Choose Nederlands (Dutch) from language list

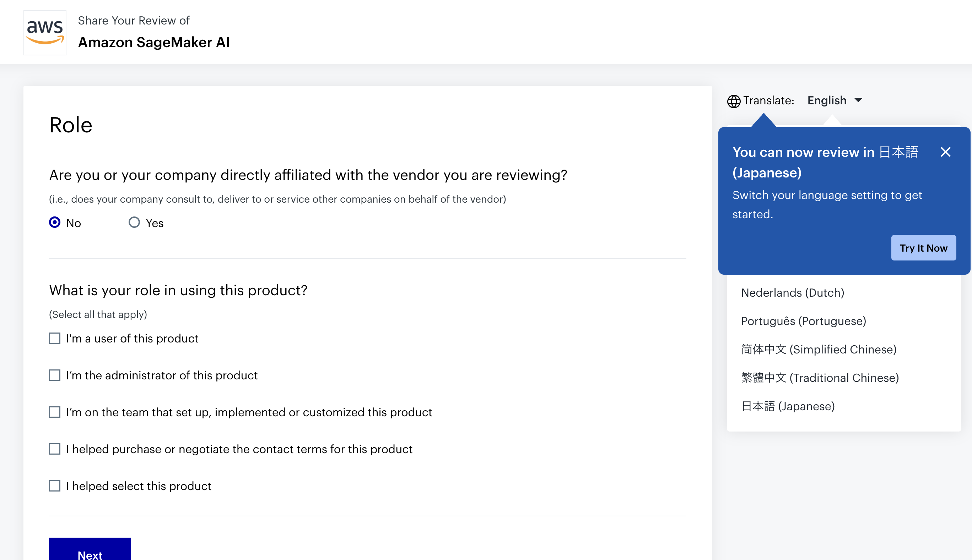click(792, 293)
